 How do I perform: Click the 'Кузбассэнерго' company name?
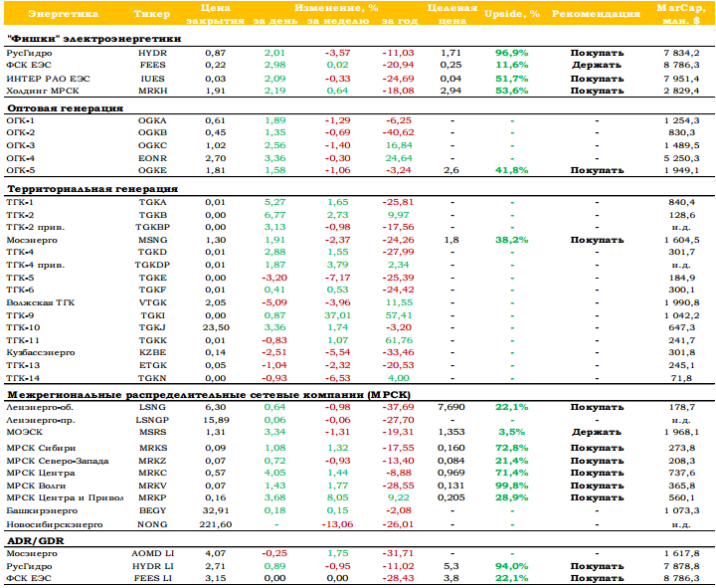tap(41, 352)
